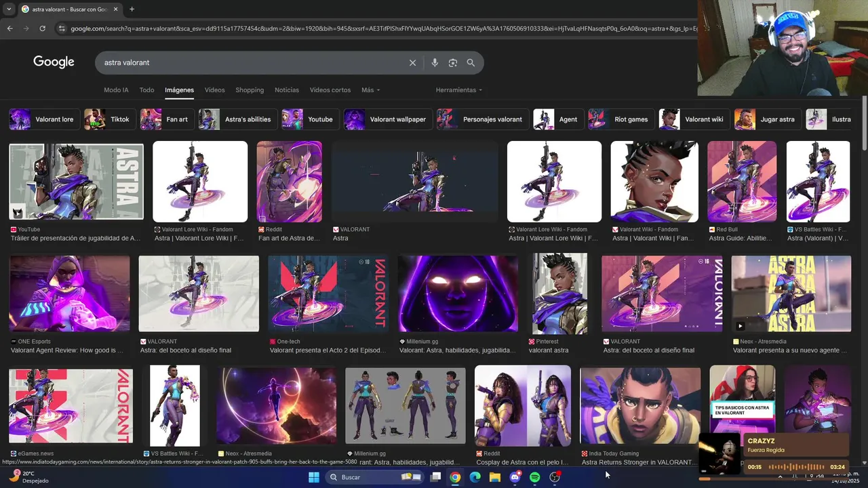Filter by Personajes valorant chip

[483, 119]
